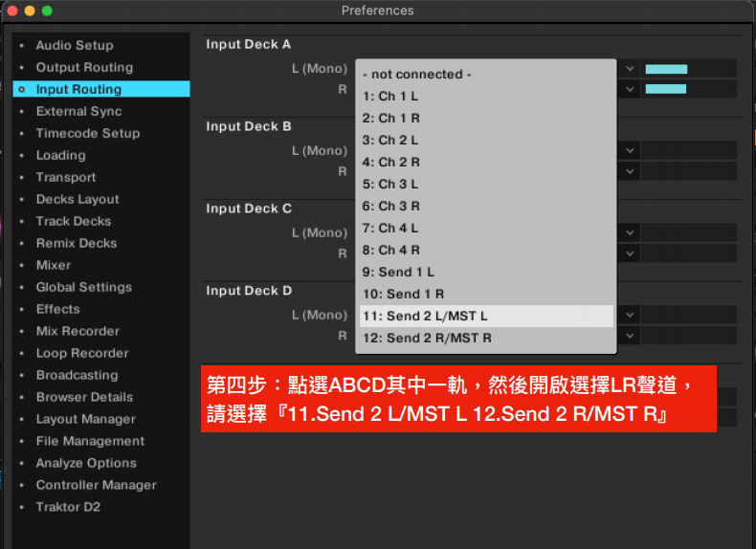Image resolution: width=756 pixels, height=549 pixels.
Task: Choose '- not connected -' option
Action: click(486, 75)
